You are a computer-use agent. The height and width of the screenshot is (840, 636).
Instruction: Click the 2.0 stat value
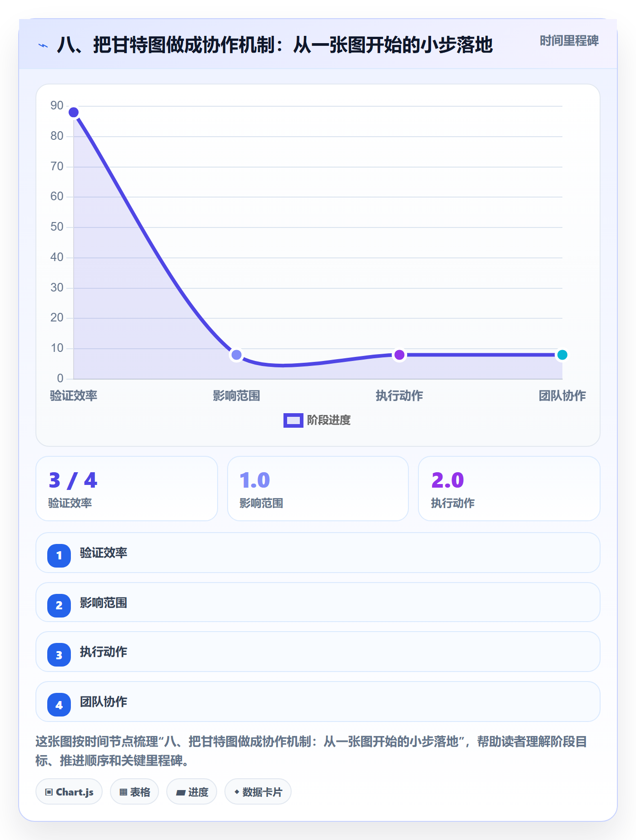click(447, 480)
